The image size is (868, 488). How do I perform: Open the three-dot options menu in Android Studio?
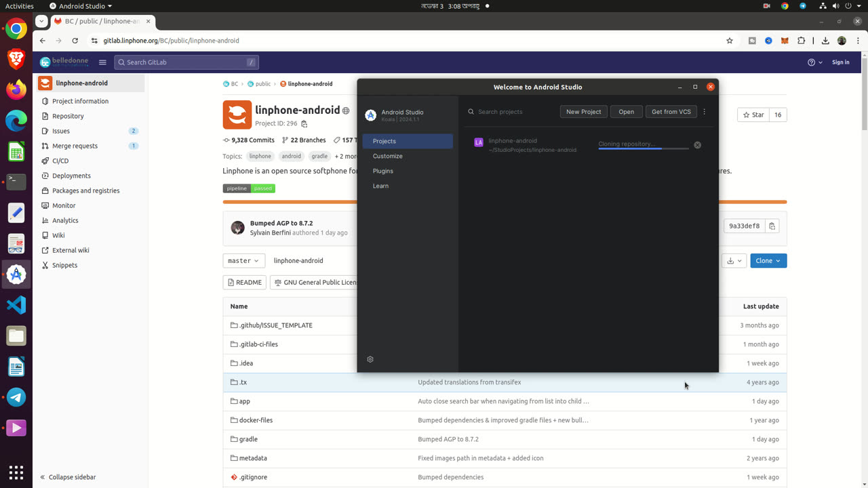tap(705, 112)
